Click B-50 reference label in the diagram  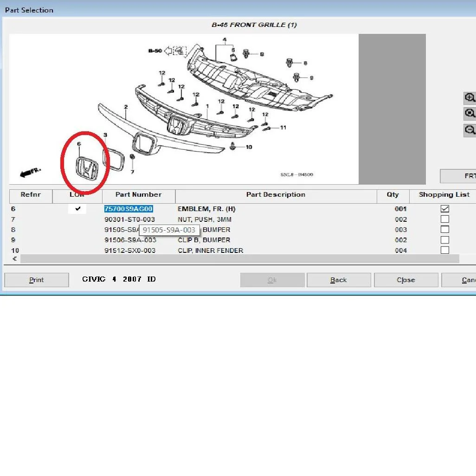(155, 51)
